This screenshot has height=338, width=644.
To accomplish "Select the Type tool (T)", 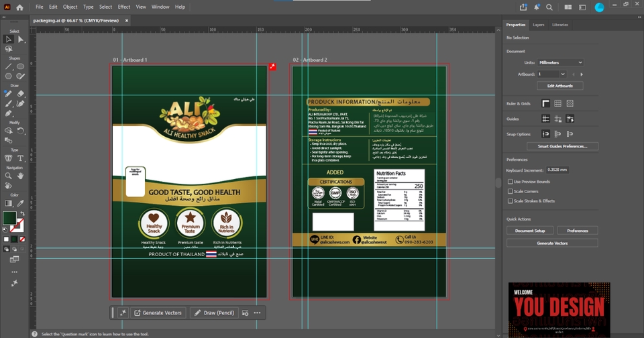I will pos(21,158).
